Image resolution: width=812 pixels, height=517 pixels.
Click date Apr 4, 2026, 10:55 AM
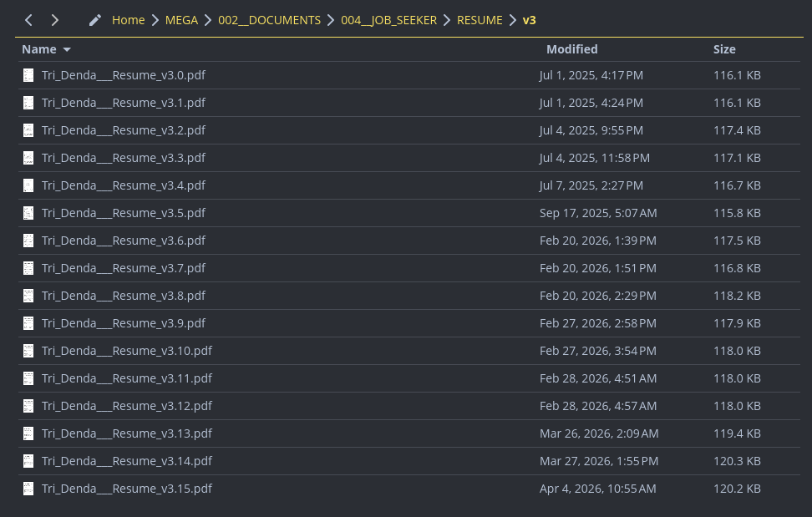598,489
